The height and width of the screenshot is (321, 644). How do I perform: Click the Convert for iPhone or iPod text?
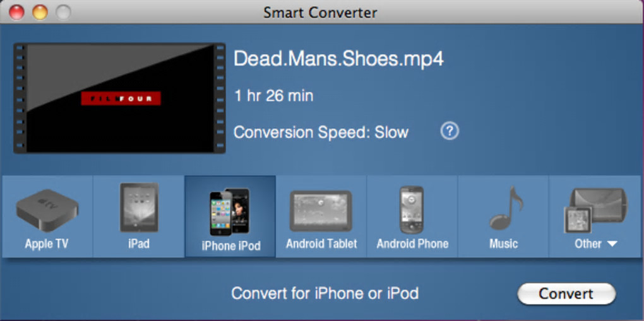pyautogui.click(x=325, y=293)
